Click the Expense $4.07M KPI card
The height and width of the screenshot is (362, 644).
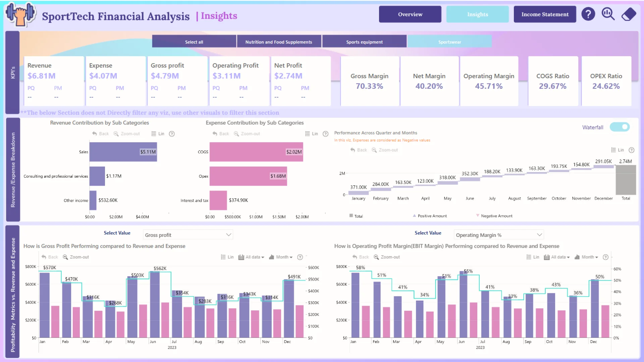coord(115,81)
